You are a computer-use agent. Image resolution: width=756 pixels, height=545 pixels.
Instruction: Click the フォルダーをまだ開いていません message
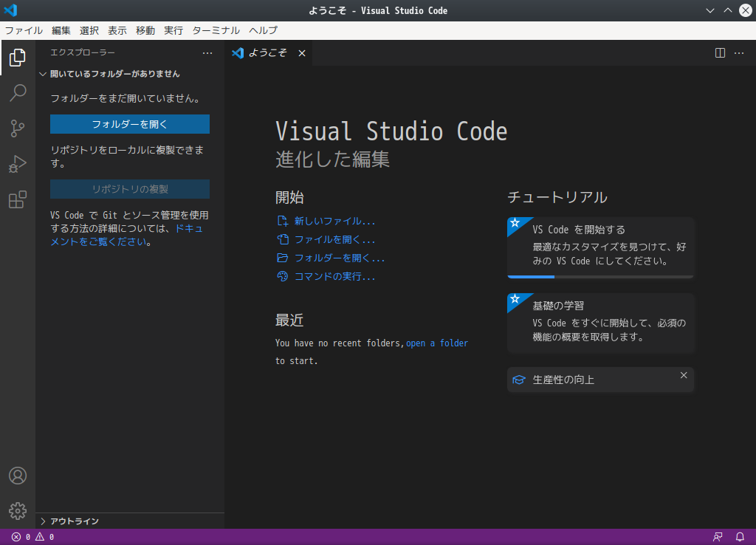126,98
